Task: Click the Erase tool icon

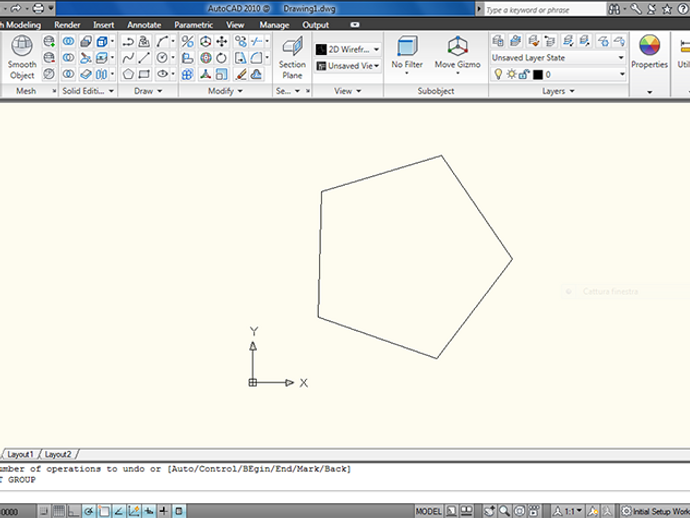Action: tap(241, 74)
